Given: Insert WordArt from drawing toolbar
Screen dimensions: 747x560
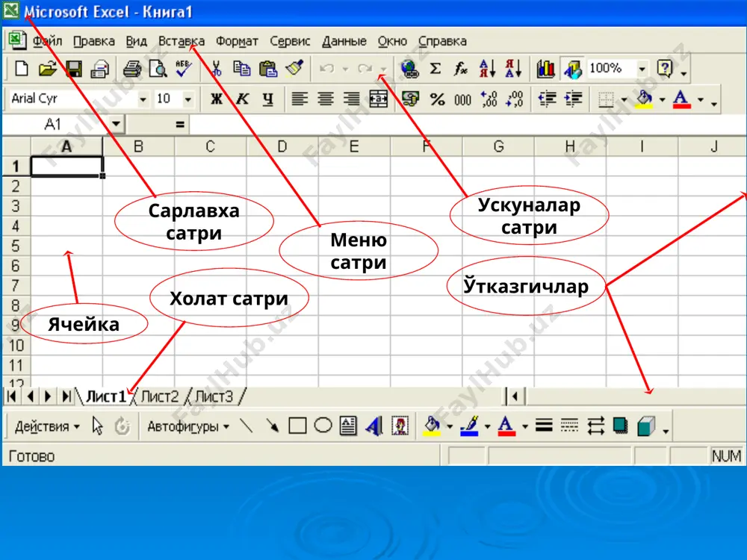Looking at the screenshot, I should click(374, 426).
